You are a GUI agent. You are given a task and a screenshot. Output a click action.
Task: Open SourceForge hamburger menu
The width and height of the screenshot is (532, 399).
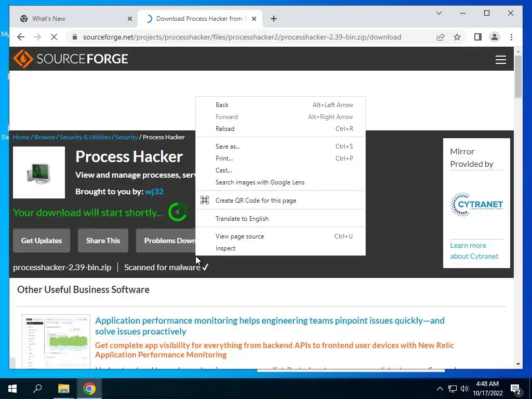pyautogui.click(x=500, y=59)
